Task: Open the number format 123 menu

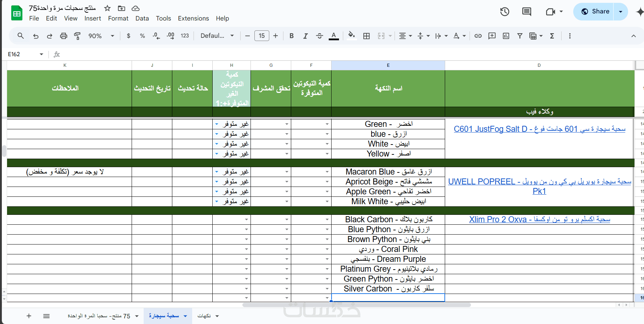Action: 185,36
